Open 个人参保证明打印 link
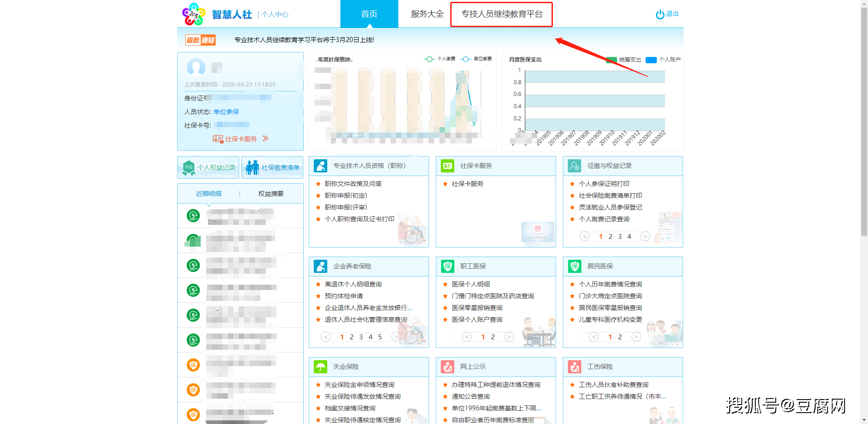 point(604,184)
